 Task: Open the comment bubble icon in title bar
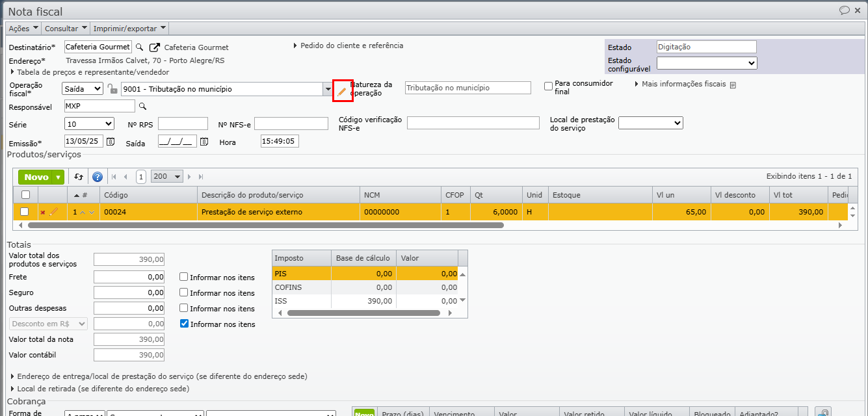[x=845, y=10]
